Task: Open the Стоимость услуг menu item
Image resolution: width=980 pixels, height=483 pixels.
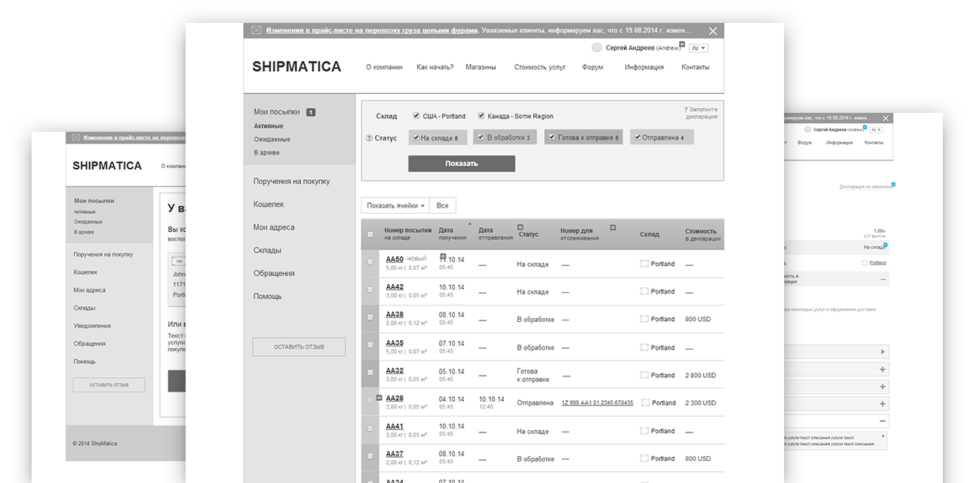Action: coord(540,67)
